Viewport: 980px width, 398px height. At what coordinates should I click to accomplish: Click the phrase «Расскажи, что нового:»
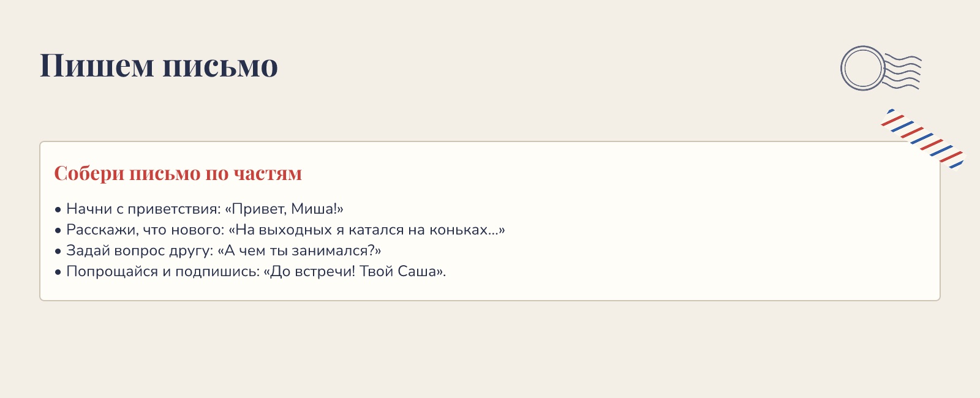click(145, 230)
